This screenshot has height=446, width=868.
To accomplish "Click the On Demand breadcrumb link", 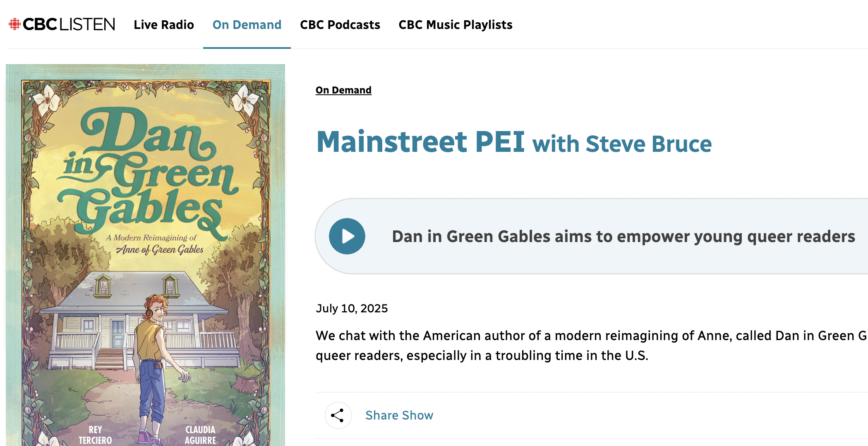I will (343, 90).
